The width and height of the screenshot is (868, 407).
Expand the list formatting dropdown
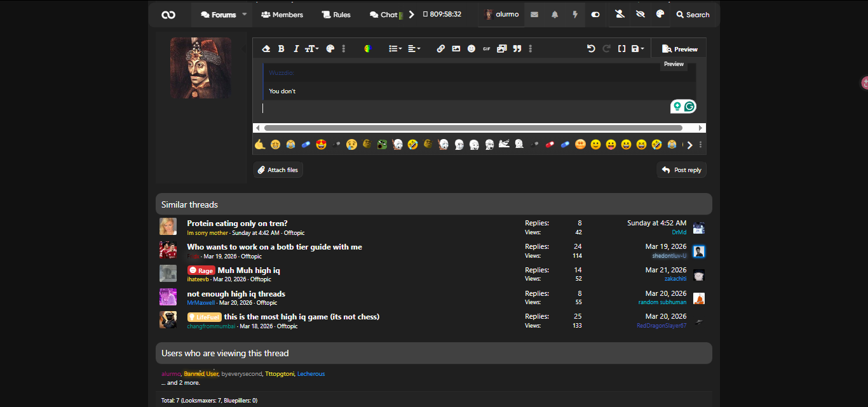click(395, 49)
